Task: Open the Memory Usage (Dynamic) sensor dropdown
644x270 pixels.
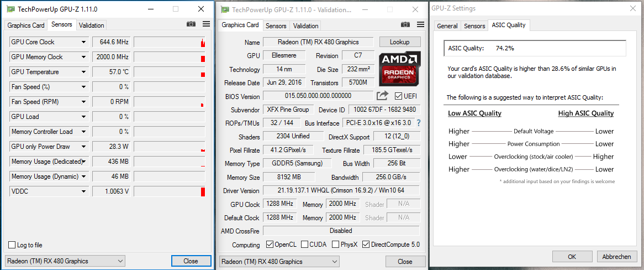Action: coord(84,176)
